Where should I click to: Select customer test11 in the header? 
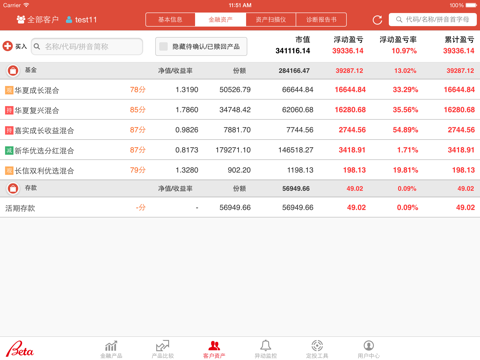[x=81, y=20]
